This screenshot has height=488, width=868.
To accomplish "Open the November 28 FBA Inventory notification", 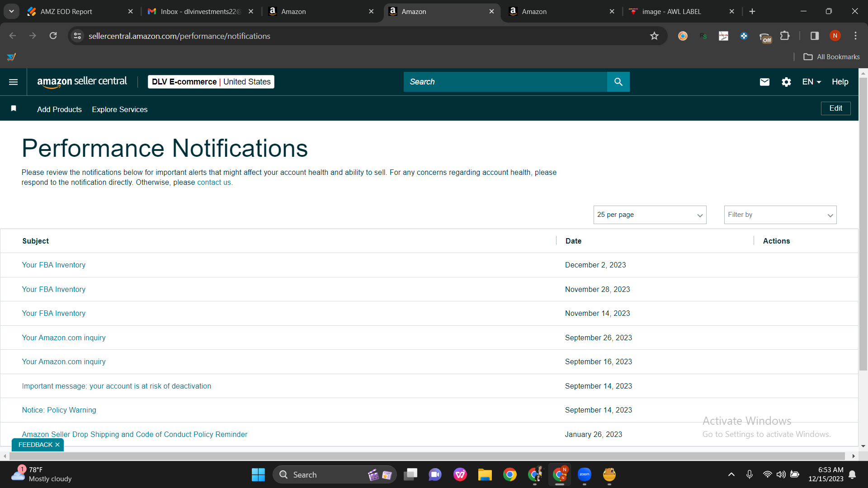I will coord(54,289).
